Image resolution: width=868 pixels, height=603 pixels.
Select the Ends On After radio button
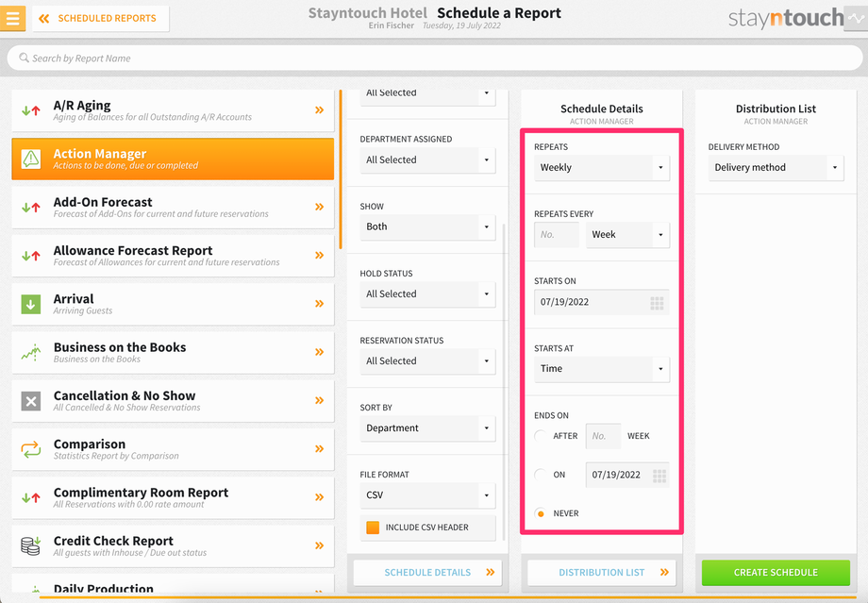[x=541, y=436]
